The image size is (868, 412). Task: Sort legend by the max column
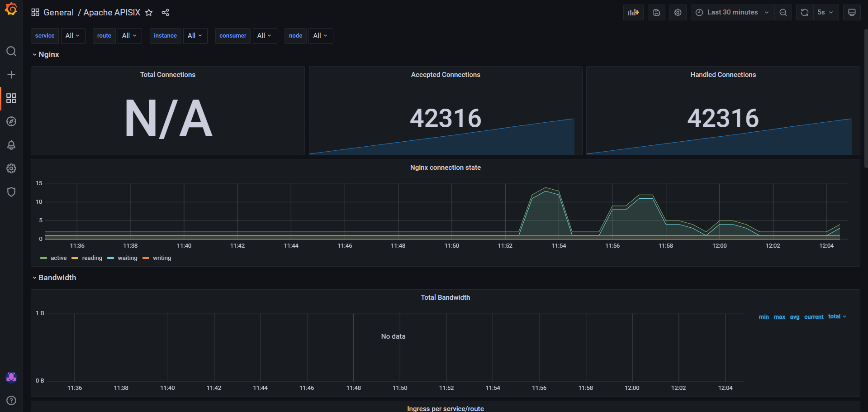point(779,317)
